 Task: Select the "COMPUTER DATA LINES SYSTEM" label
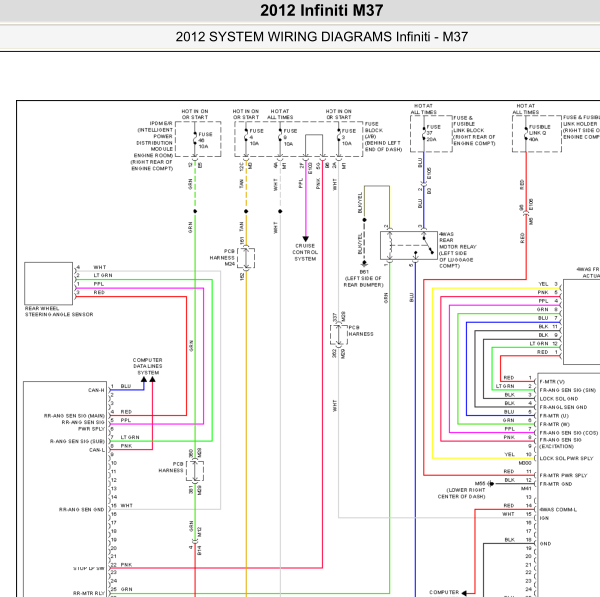(x=148, y=366)
